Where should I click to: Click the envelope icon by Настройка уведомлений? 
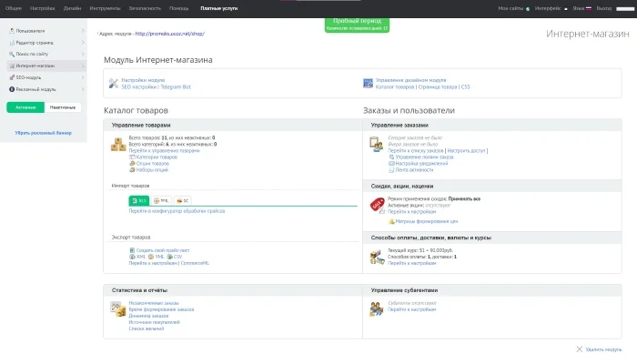click(x=391, y=164)
